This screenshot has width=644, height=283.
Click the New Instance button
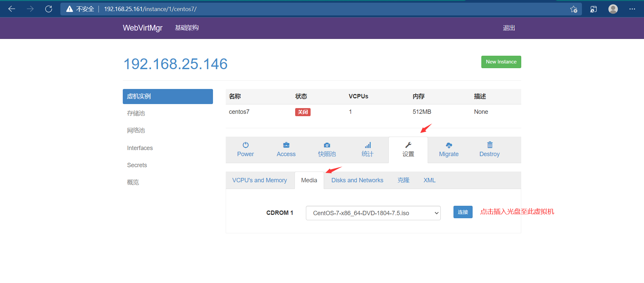click(x=501, y=62)
